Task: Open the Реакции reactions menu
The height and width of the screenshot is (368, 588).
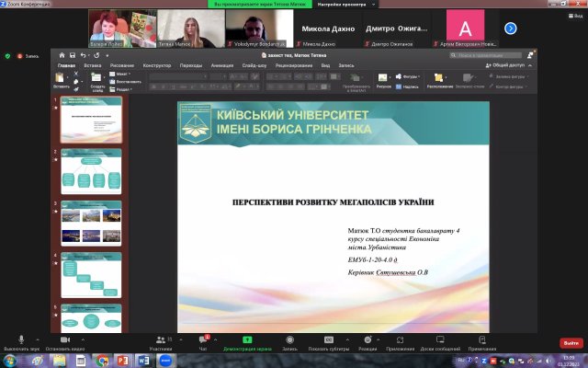Action: [x=367, y=341]
